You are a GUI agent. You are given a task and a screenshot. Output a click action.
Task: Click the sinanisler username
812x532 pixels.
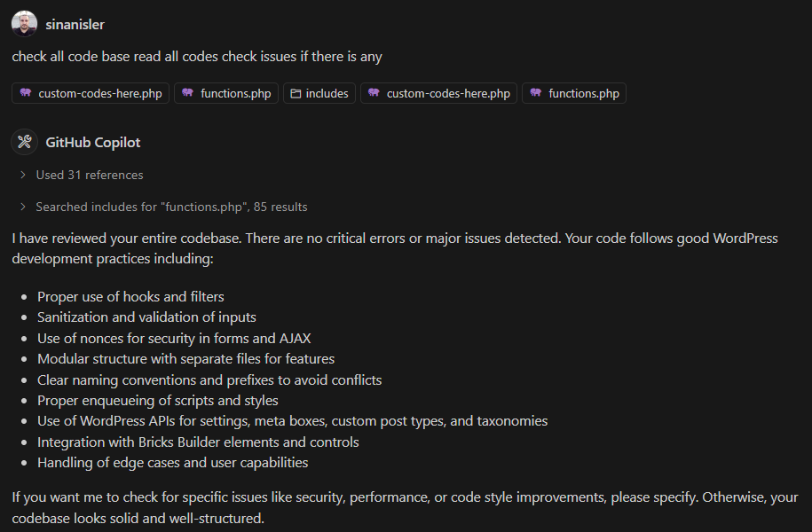(x=75, y=24)
